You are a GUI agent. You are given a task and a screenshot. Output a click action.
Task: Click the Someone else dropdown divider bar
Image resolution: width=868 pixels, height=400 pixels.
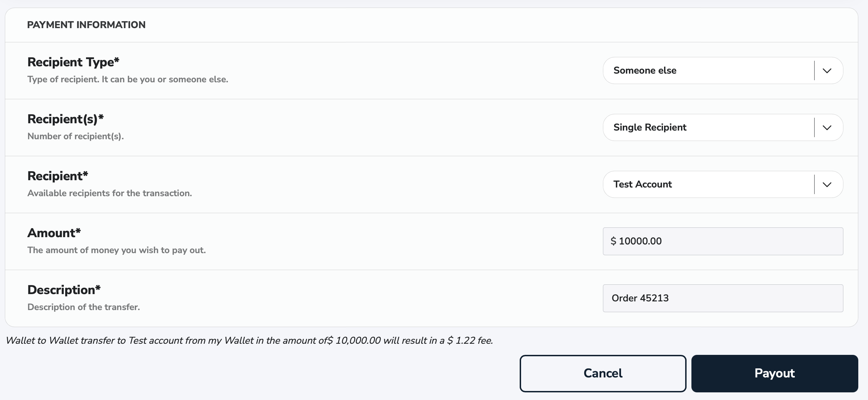tap(814, 70)
